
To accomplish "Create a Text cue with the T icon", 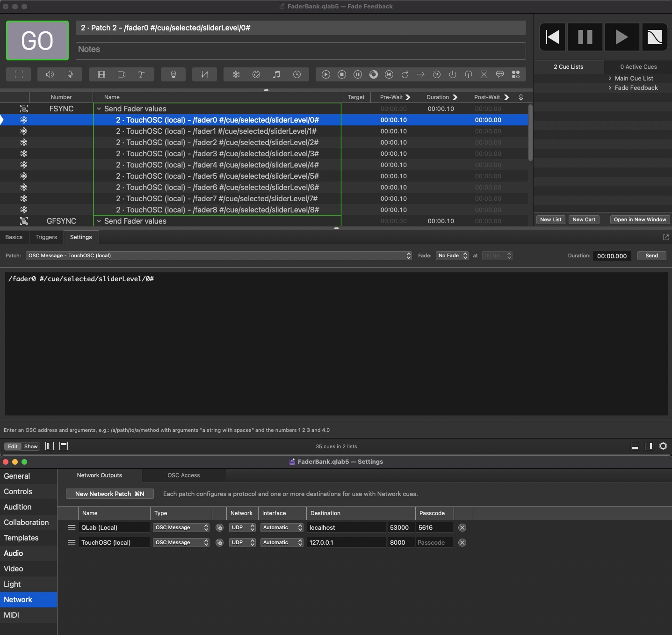I will coord(141,74).
